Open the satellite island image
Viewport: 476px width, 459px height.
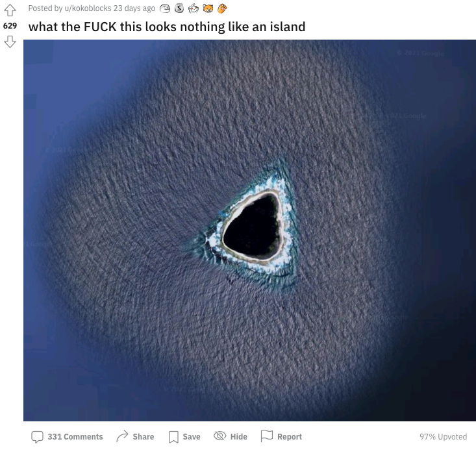coord(249,230)
